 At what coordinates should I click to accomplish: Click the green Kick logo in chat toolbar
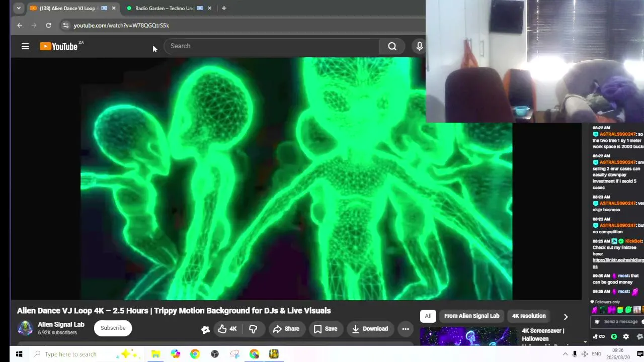(614, 336)
